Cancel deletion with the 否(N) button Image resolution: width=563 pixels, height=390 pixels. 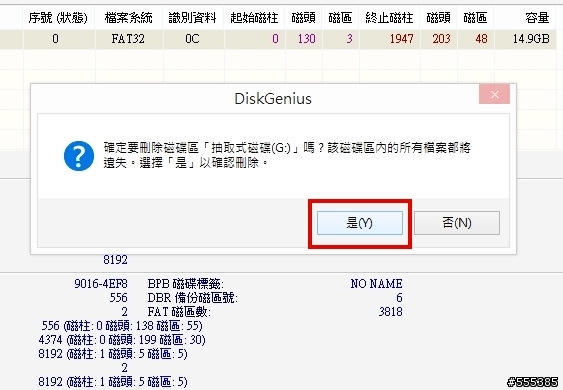point(457,223)
